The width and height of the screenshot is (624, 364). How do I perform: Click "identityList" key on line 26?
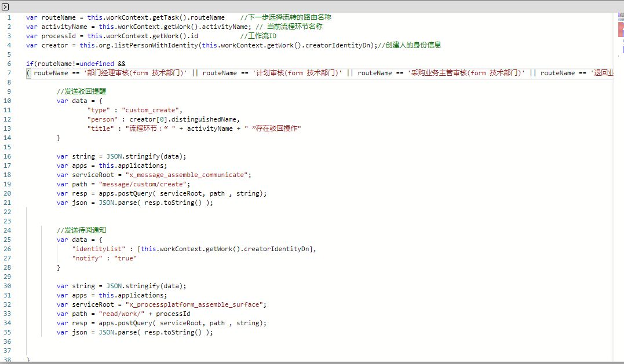tap(98, 249)
